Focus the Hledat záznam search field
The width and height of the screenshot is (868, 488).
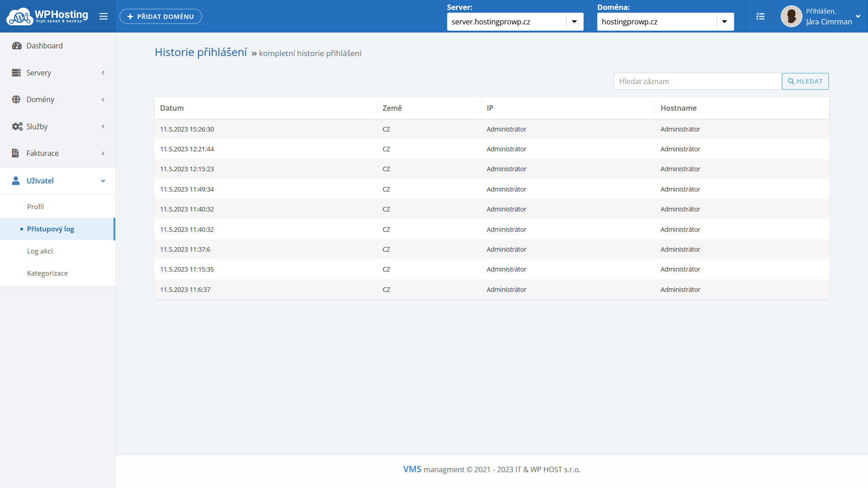point(697,81)
